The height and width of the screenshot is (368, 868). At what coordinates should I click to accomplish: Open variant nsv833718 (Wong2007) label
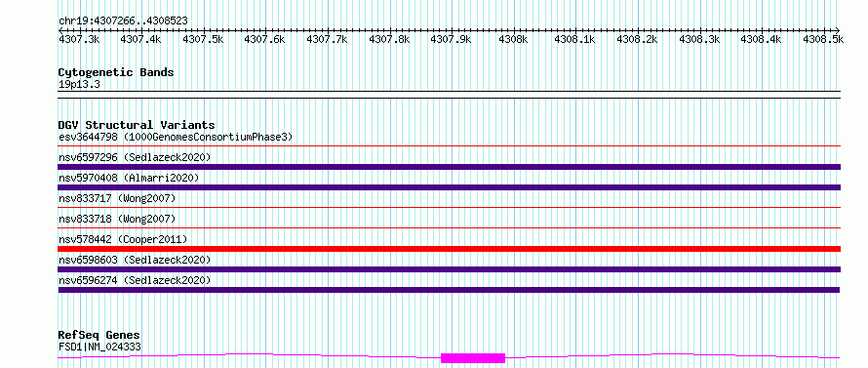coord(117,219)
